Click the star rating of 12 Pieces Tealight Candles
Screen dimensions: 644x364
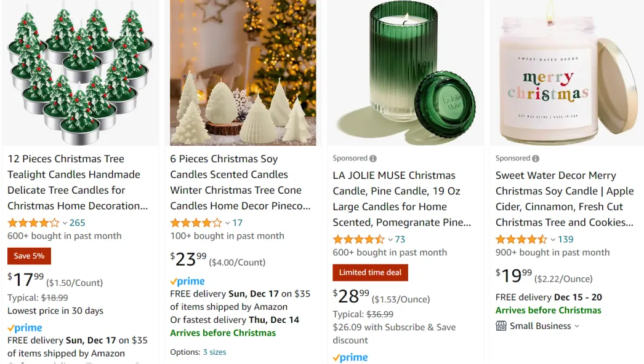pos(33,223)
